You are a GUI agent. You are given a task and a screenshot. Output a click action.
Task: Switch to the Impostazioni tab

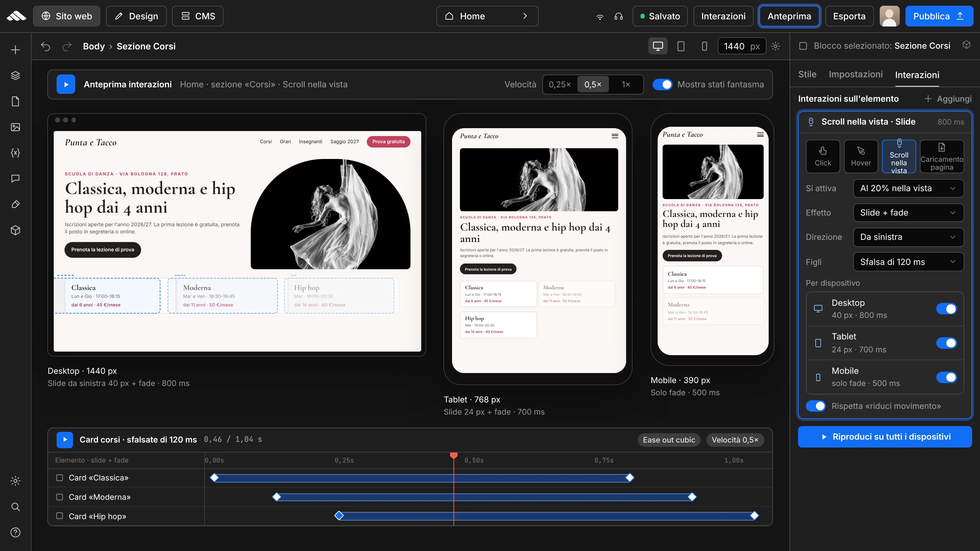point(856,74)
